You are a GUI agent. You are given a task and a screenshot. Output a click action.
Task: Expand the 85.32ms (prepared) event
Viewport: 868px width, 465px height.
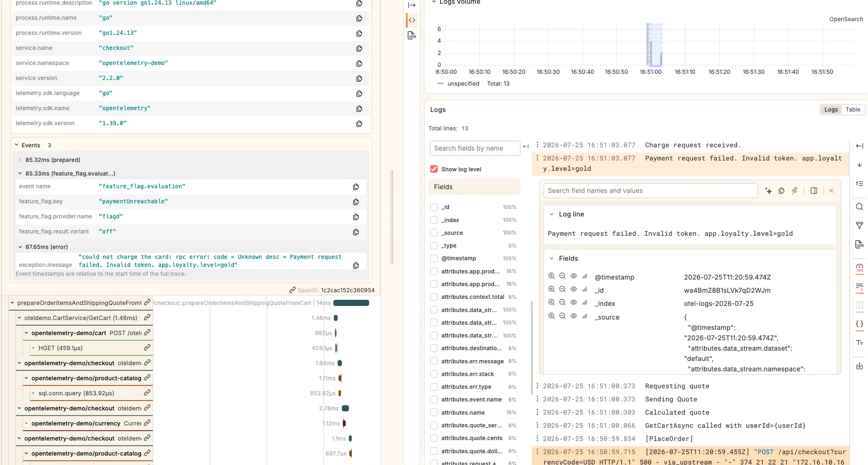click(20, 160)
